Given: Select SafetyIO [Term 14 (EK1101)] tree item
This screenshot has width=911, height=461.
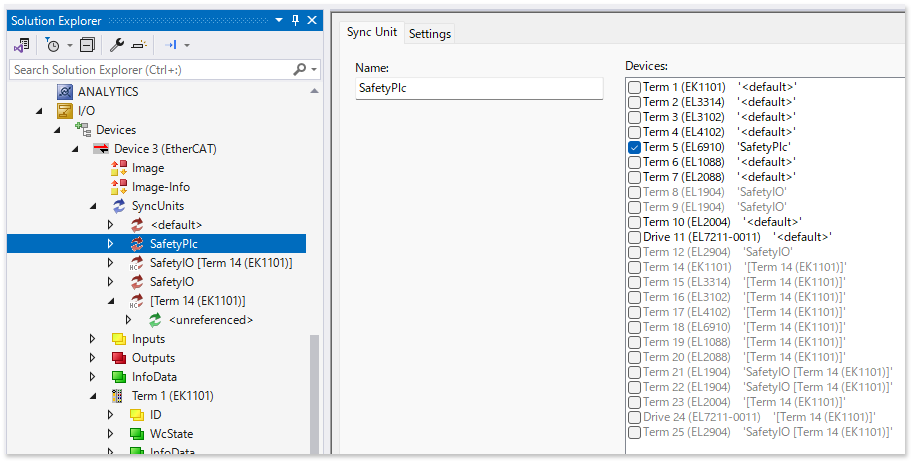Looking at the screenshot, I should point(220,263).
